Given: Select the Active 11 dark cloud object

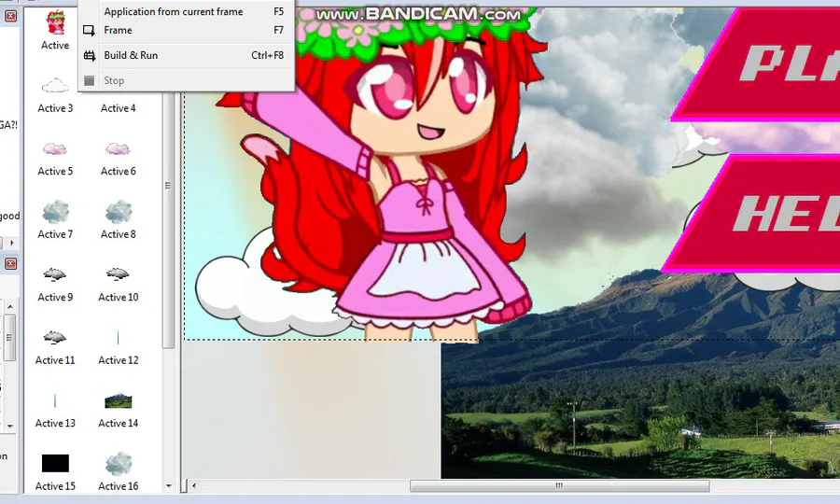Looking at the screenshot, I should pos(55,338).
